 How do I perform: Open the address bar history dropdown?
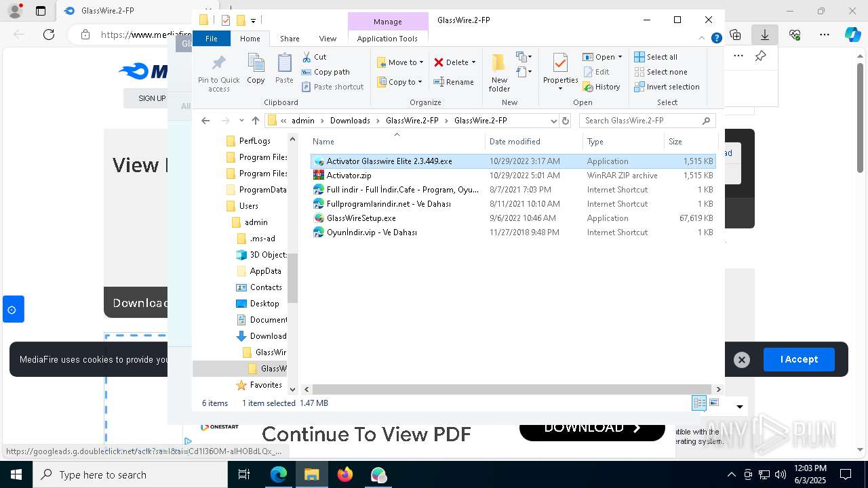(x=554, y=121)
